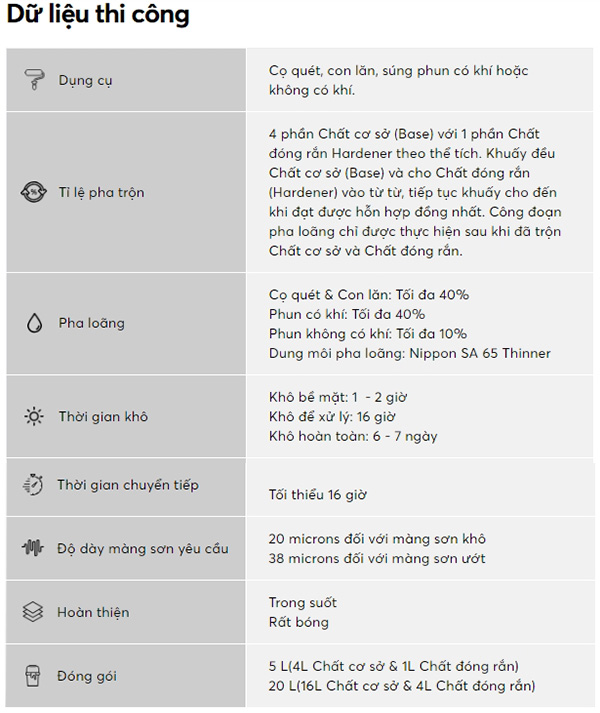Viewport: 600px width, 713px height.
Task: Click the sun icon beside Thời gian khô
Action: [x=33, y=416]
